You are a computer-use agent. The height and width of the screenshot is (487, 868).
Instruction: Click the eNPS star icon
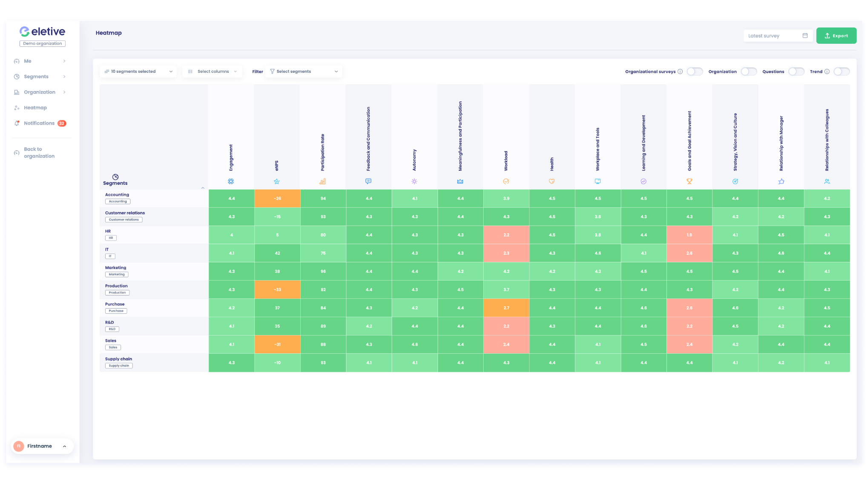276,181
